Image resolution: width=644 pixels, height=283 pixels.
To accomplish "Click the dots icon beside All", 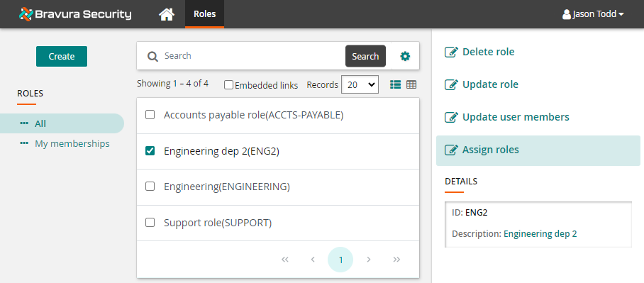I will point(24,123).
